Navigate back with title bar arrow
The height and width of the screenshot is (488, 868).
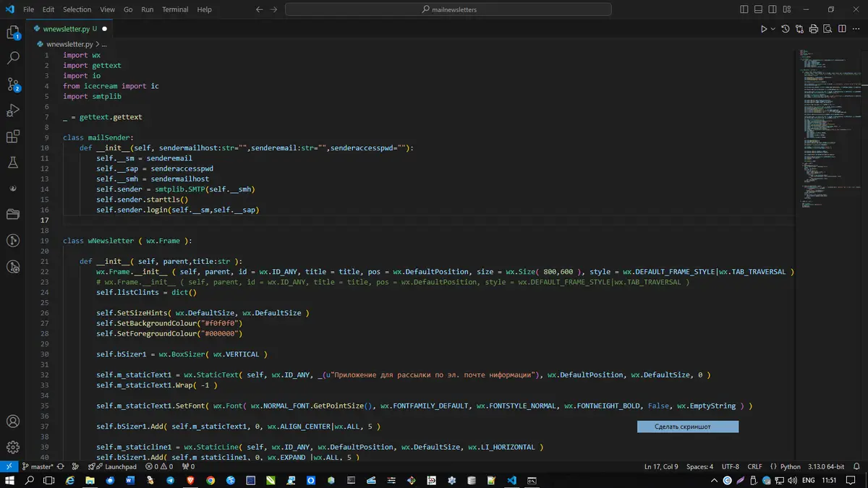[x=259, y=9]
